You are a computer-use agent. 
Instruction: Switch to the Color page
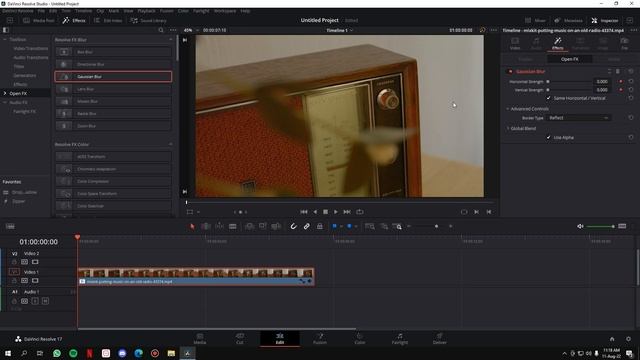click(x=360, y=338)
